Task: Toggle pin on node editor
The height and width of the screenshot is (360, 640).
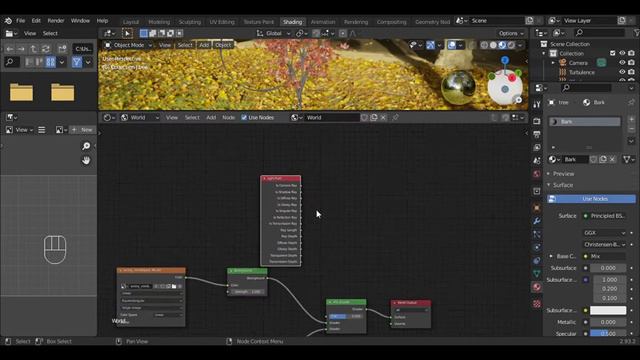Action: coord(396,118)
